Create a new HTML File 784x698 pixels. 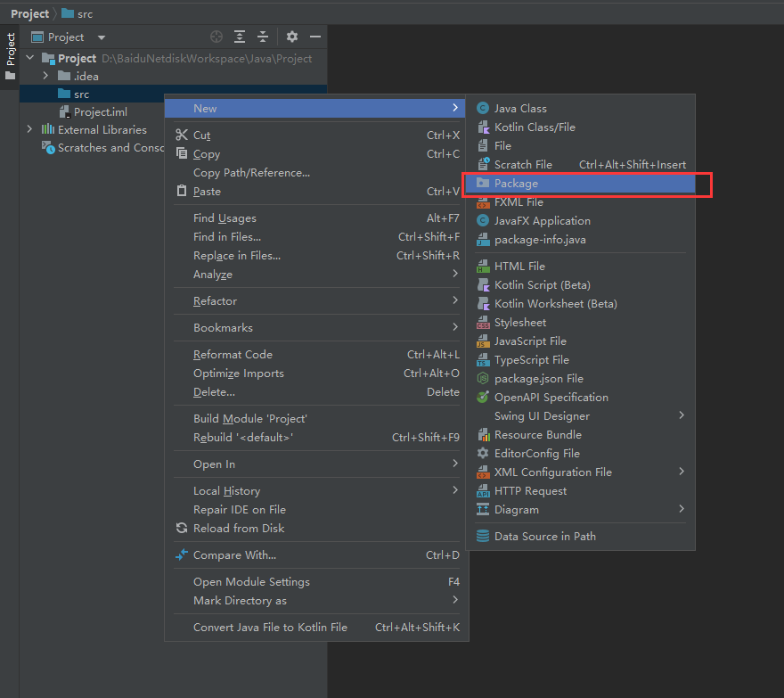point(519,266)
